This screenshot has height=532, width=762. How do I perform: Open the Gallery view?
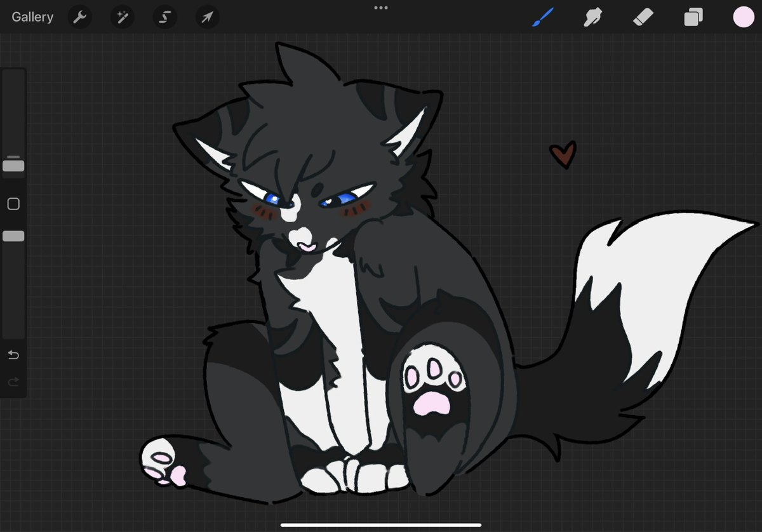32,17
